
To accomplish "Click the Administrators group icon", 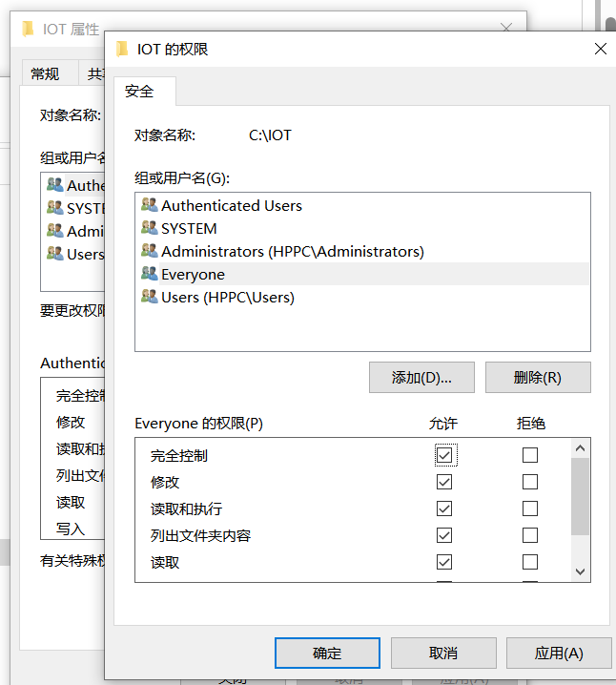I will coord(149,251).
